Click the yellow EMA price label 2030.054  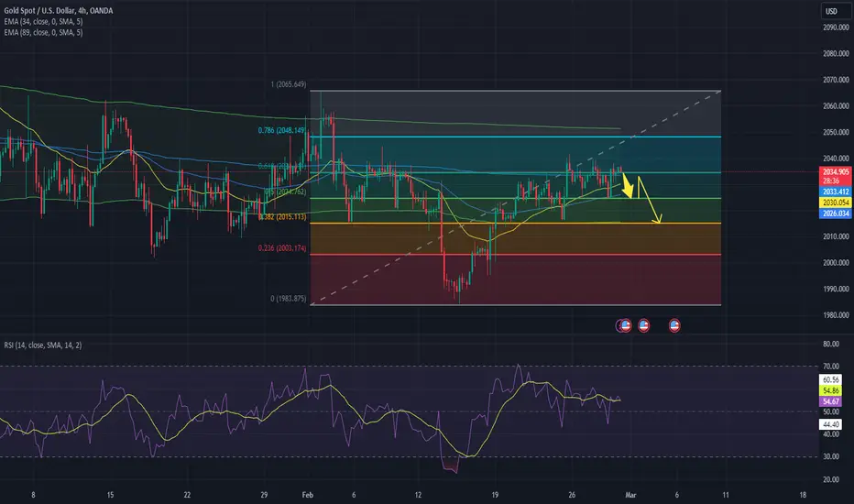[x=835, y=203]
